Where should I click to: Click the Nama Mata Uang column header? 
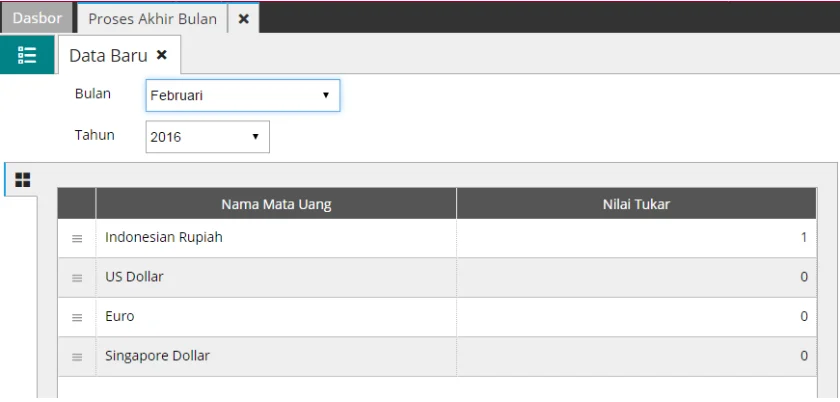[x=276, y=204]
